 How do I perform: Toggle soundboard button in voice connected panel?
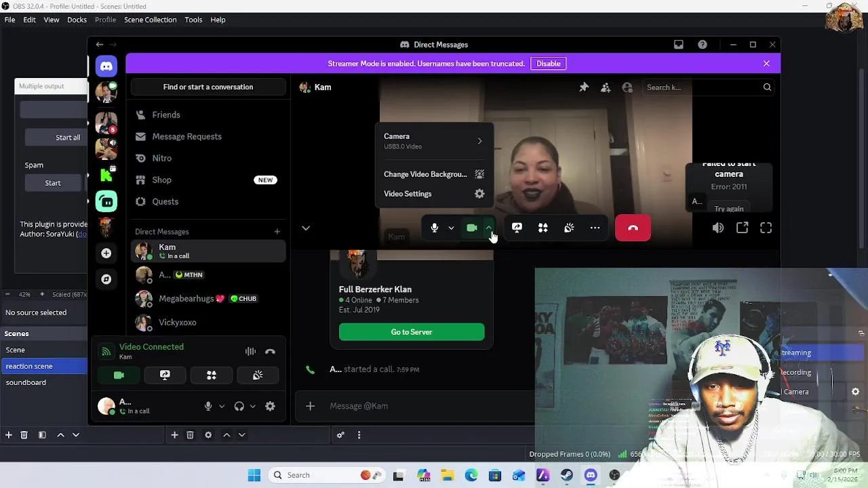point(258,375)
